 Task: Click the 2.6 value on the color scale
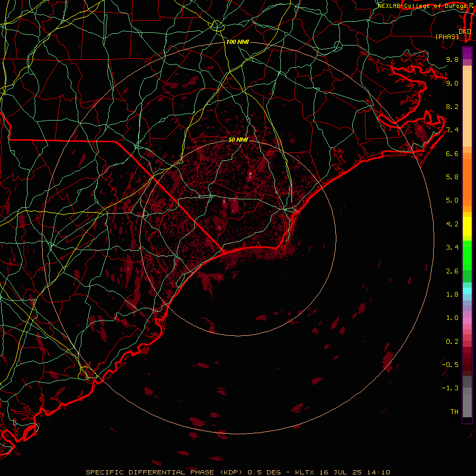tap(452, 271)
